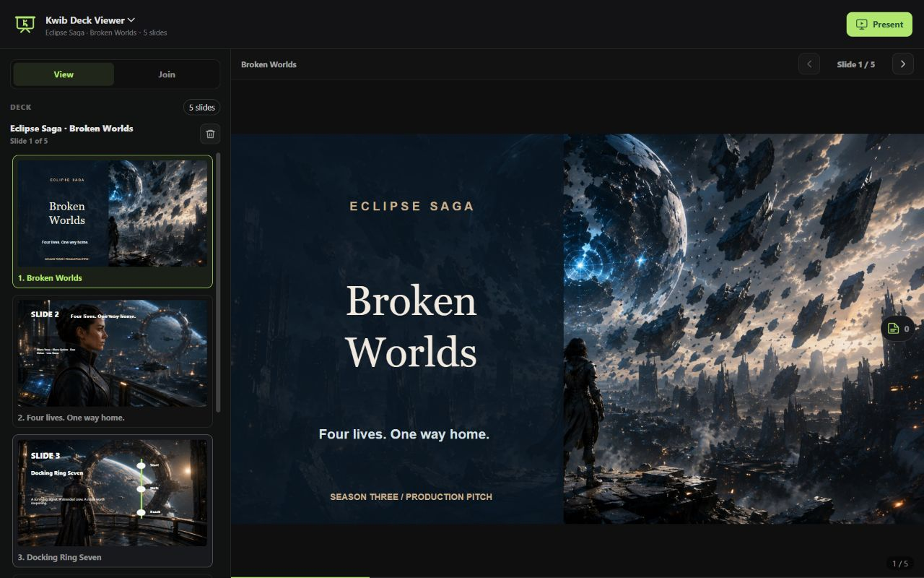Viewport: 924px width, 578px height.
Task: Start presenting with the Present button
Action: point(879,24)
